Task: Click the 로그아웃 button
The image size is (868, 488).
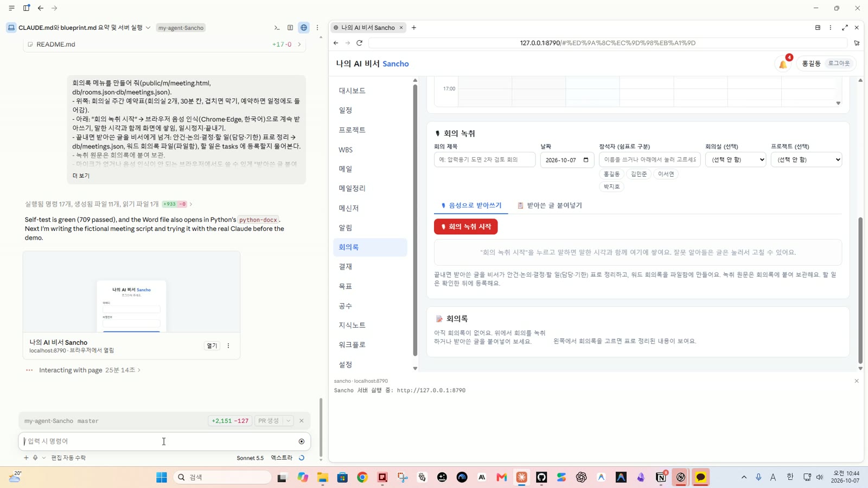Action: [839, 63]
